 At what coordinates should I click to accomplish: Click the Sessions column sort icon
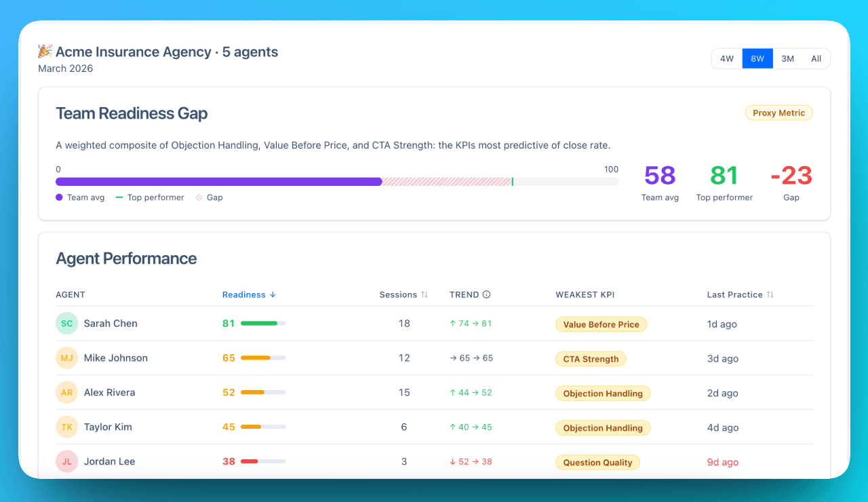[425, 294]
